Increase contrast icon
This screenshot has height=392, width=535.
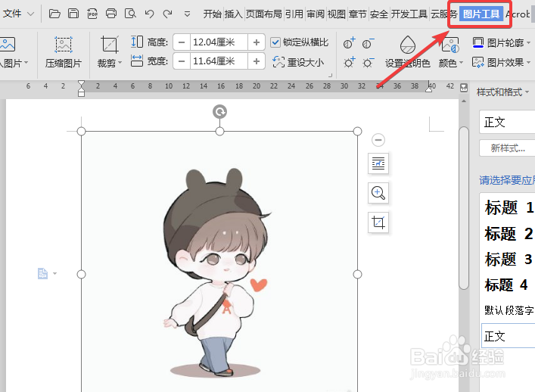click(349, 43)
